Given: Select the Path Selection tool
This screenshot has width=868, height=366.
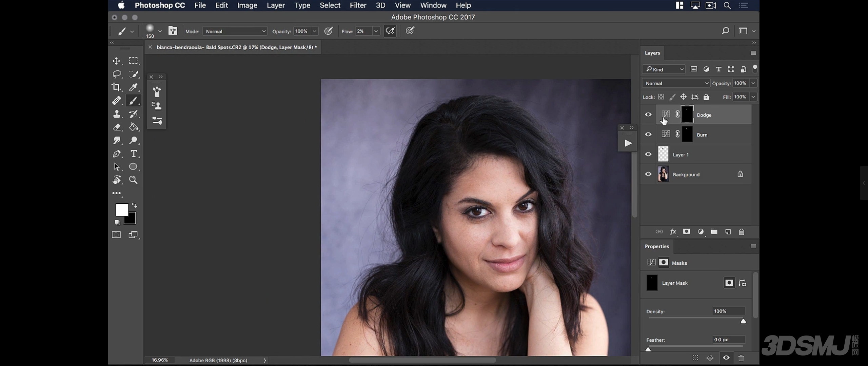Looking at the screenshot, I should (116, 167).
